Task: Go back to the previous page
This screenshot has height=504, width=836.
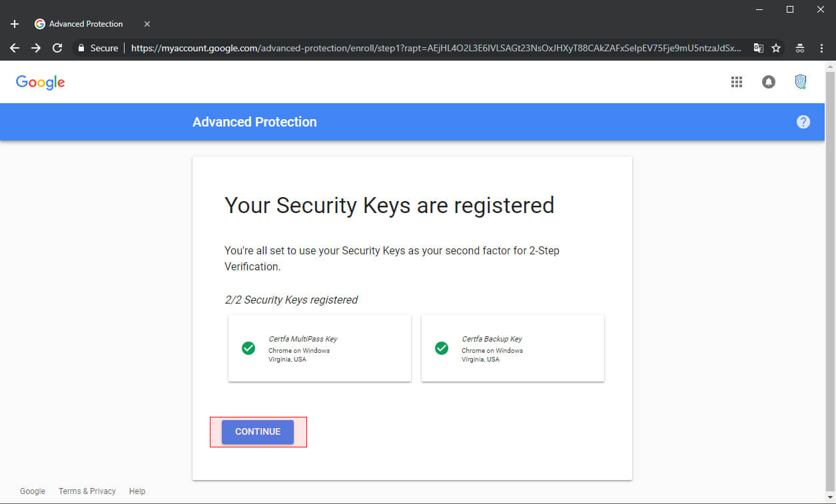Action: tap(15, 48)
